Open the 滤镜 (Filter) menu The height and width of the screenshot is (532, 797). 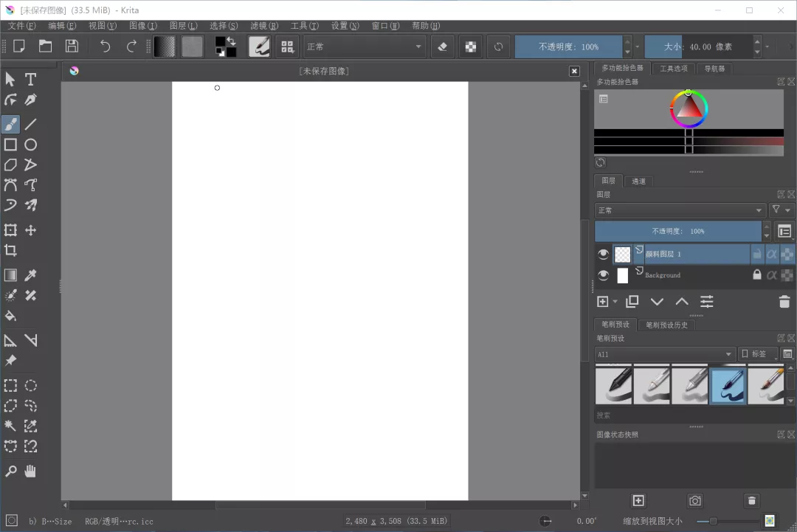263,26
